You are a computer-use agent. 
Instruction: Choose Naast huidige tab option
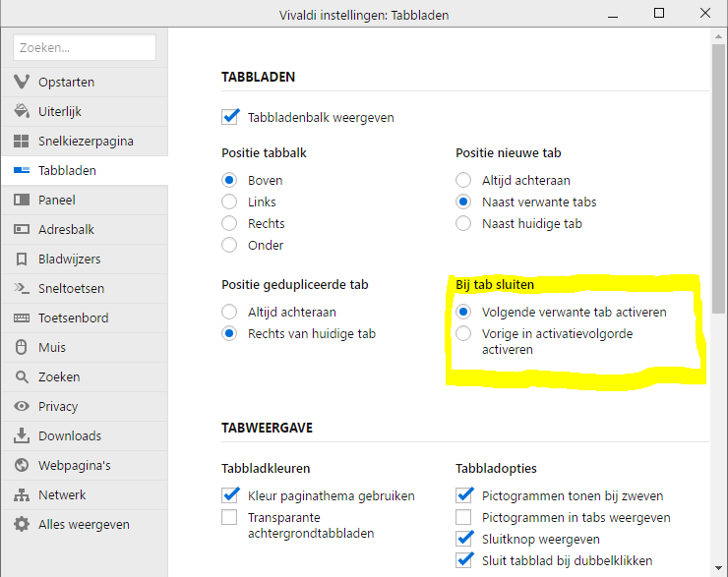[x=463, y=223]
